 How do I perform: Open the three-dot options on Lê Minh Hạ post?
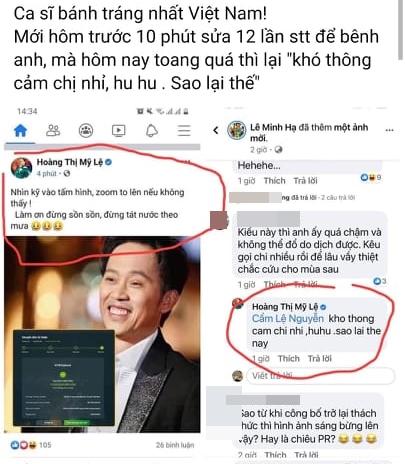[x=389, y=130]
